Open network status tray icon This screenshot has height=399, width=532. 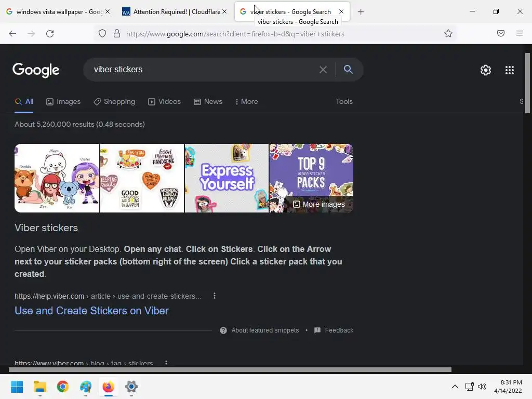click(x=469, y=387)
